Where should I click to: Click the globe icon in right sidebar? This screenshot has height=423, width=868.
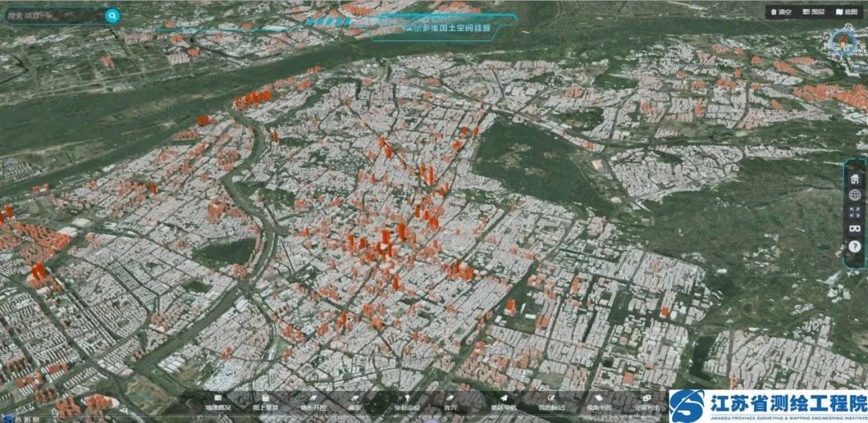(x=854, y=195)
